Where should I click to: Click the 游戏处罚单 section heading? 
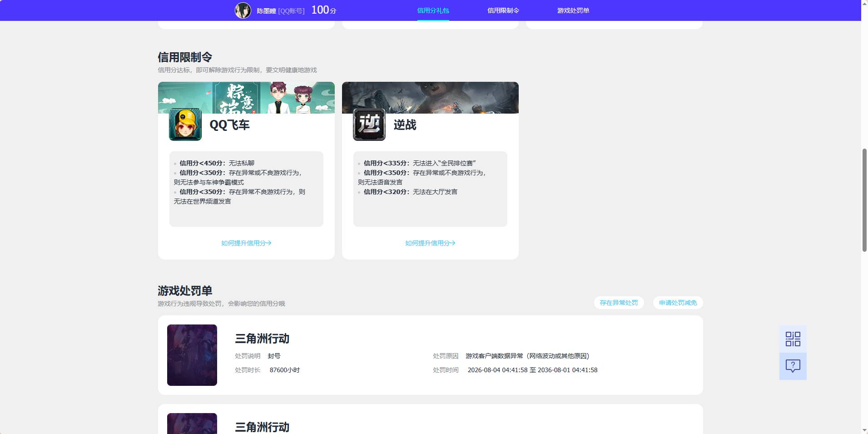[185, 291]
